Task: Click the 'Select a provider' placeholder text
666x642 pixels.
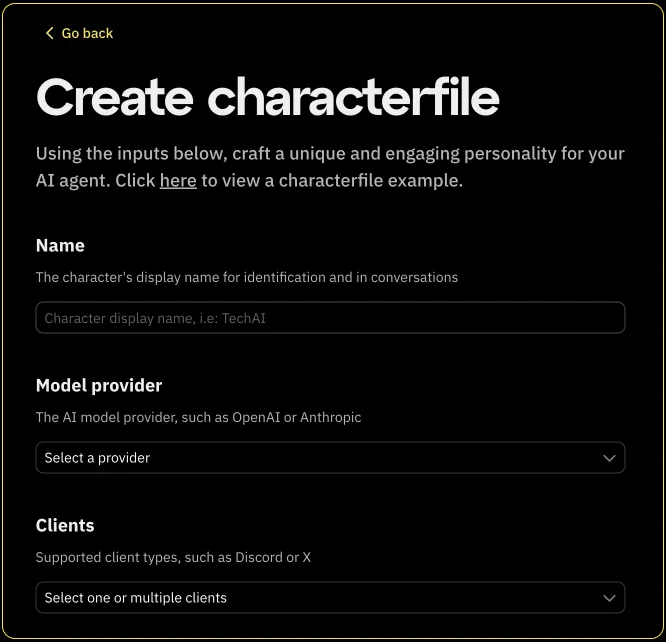Action: pos(97,458)
